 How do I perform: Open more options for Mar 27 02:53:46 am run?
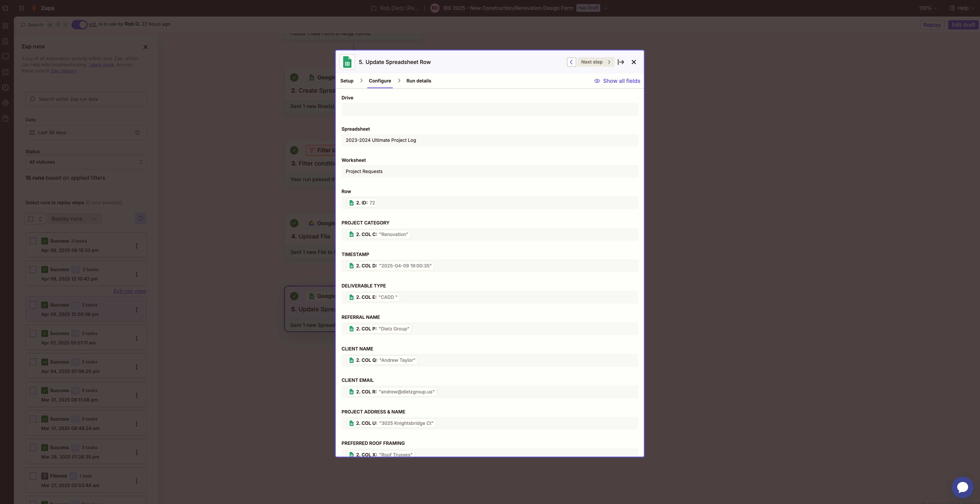[x=137, y=481]
